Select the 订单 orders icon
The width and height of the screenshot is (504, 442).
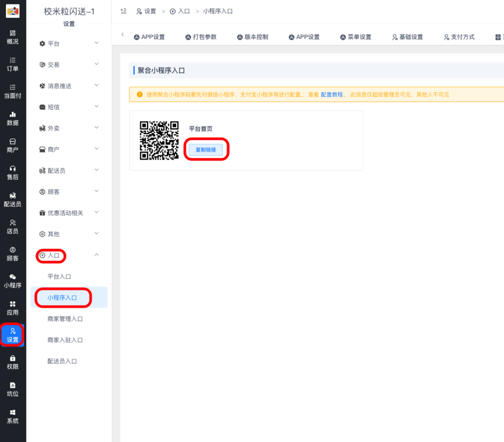coord(13,64)
